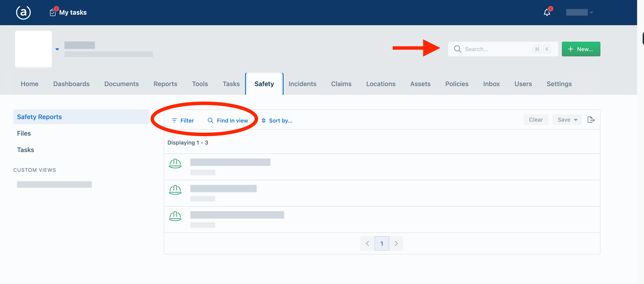644x284 pixels.
Task: Open the custom view entry in sidebar
Action: (54, 184)
